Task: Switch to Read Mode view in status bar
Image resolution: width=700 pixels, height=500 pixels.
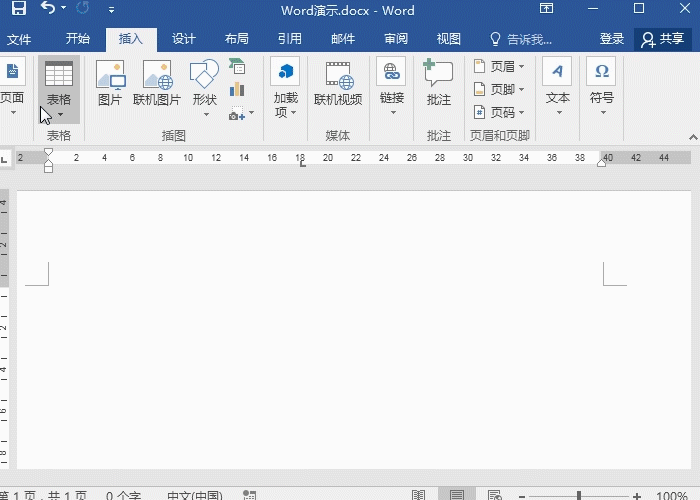Action: click(418, 495)
